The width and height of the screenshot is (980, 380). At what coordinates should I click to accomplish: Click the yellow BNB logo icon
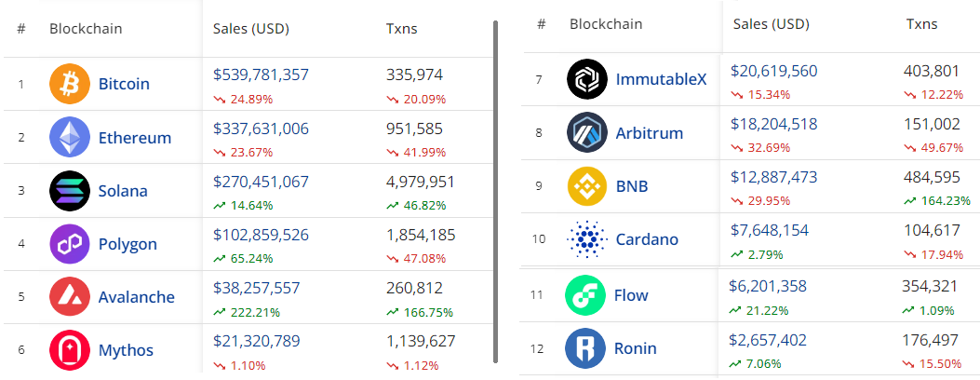coord(587,186)
